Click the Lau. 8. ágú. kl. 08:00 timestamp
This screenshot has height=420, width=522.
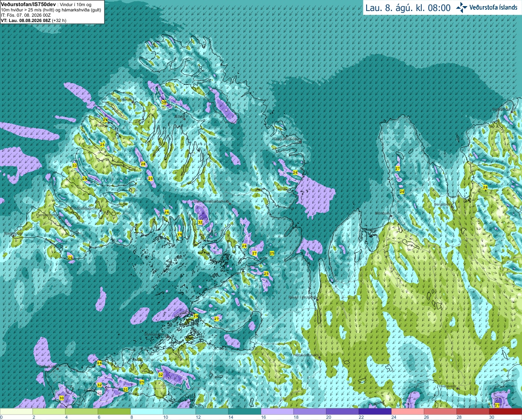[x=408, y=8]
